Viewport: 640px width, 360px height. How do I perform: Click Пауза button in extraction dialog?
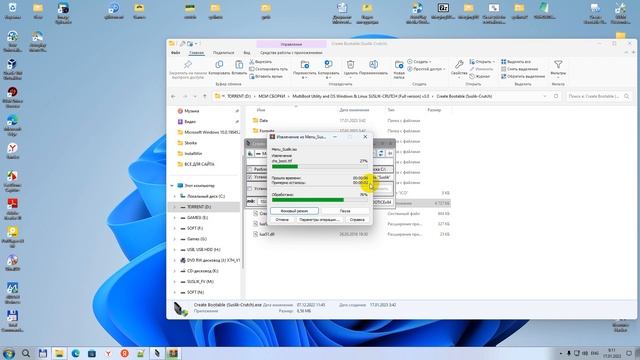(x=345, y=211)
